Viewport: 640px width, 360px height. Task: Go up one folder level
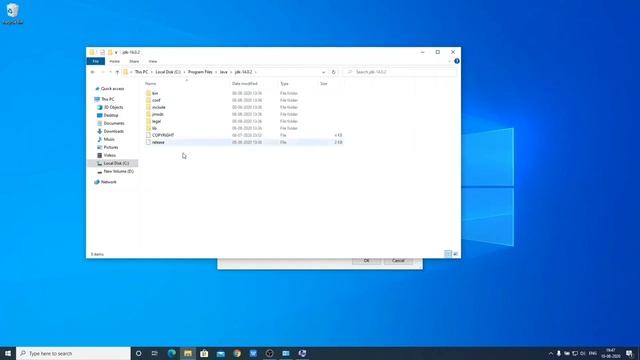(117, 72)
